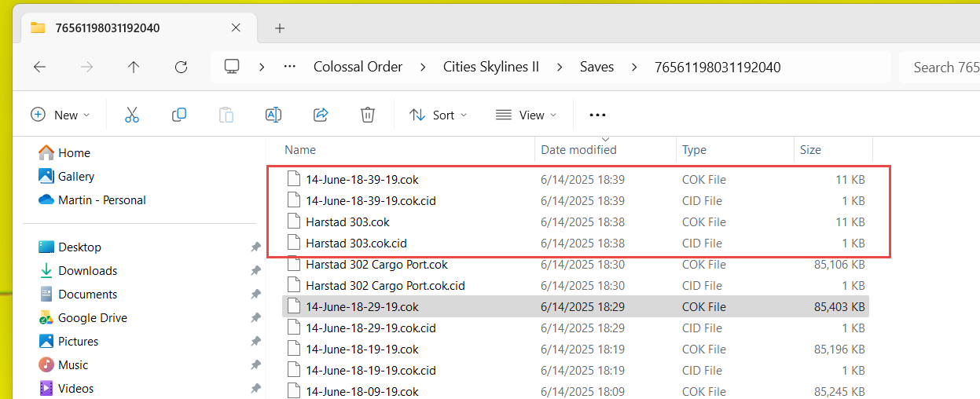Refresh the folder view

point(181,67)
